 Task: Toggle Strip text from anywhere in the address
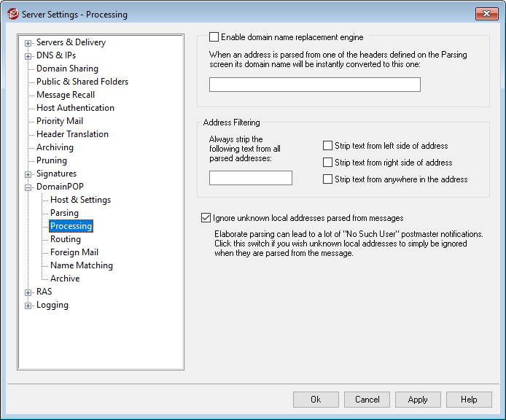click(328, 179)
